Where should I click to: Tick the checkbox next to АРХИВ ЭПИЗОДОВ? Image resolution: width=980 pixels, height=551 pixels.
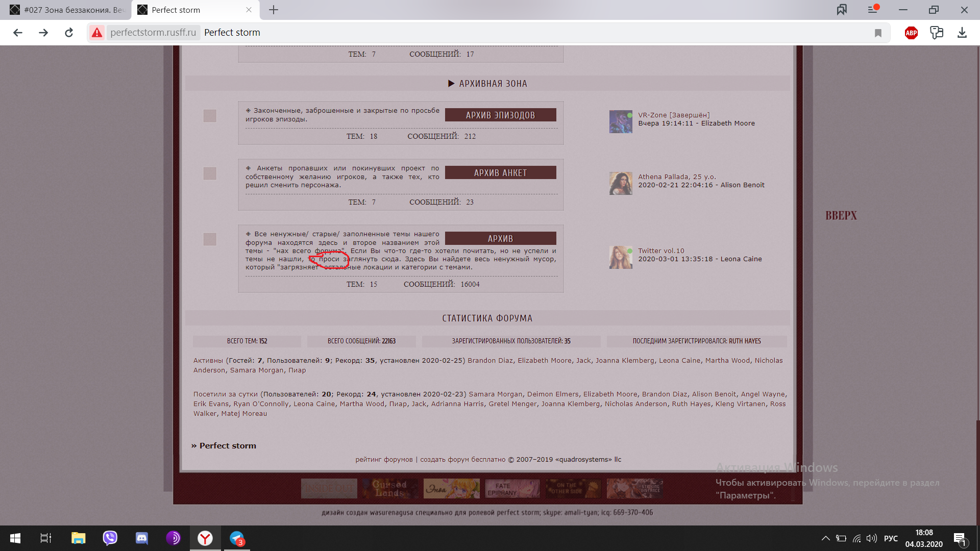pos(209,116)
